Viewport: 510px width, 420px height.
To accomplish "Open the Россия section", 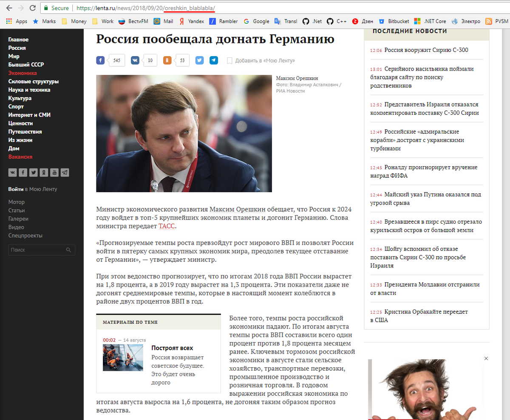I will click(x=17, y=48).
